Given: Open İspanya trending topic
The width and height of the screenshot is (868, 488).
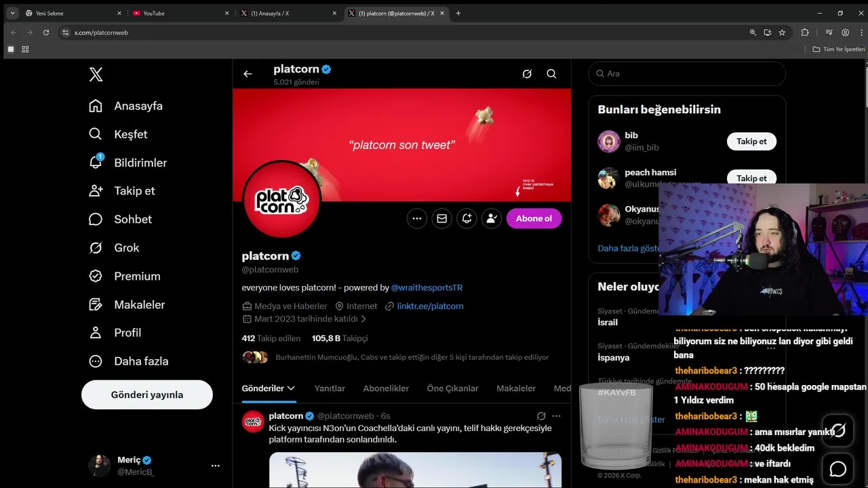Looking at the screenshot, I should (x=614, y=358).
